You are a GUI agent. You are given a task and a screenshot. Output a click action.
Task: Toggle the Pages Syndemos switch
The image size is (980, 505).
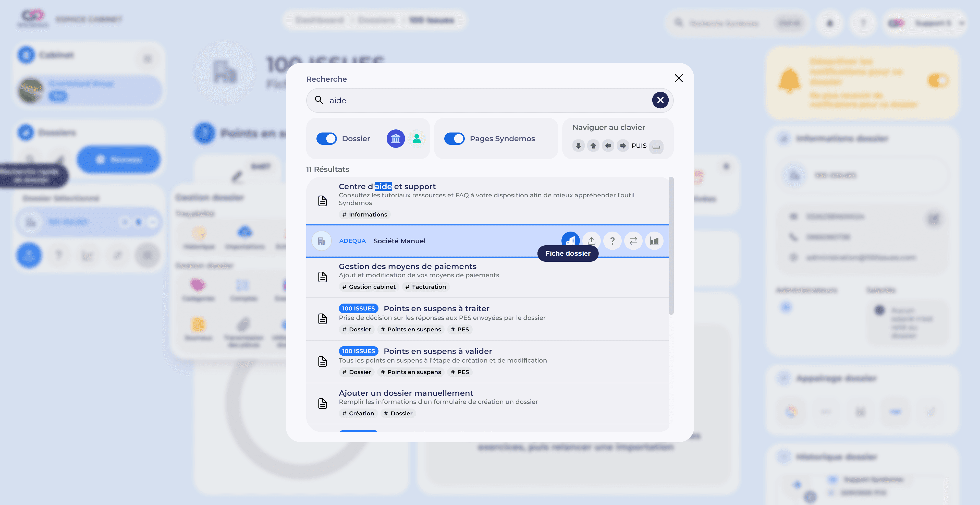pyautogui.click(x=454, y=139)
